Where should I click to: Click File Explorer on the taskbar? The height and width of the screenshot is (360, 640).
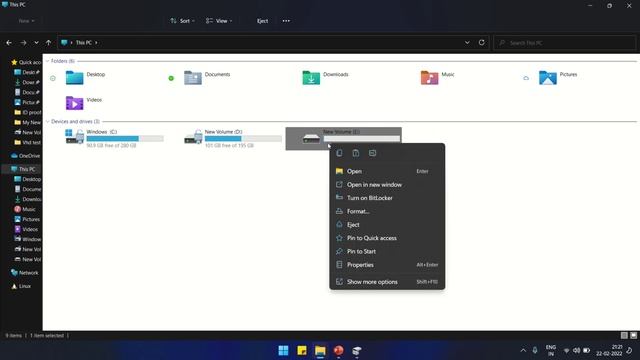point(320,350)
